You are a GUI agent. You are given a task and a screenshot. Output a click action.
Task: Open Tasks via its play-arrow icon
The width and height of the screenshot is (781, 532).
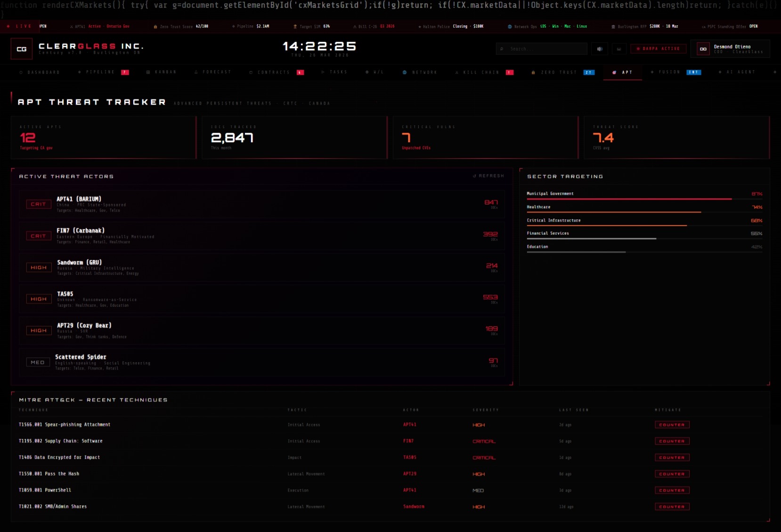323,72
